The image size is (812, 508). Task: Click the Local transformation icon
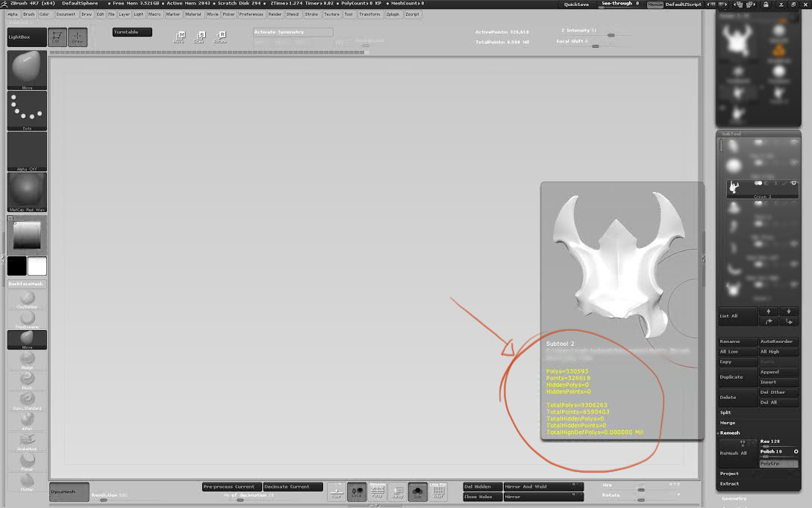point(356,492)
